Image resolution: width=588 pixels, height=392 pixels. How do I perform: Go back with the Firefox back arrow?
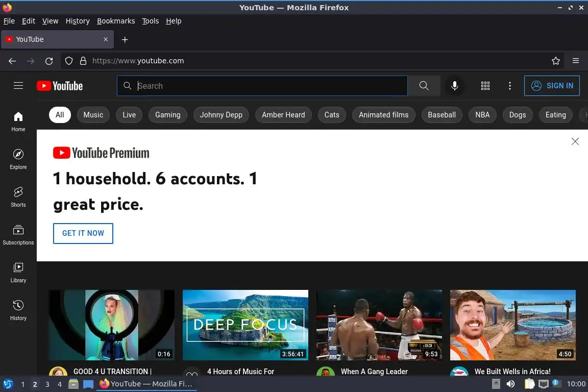click(12, 61)
